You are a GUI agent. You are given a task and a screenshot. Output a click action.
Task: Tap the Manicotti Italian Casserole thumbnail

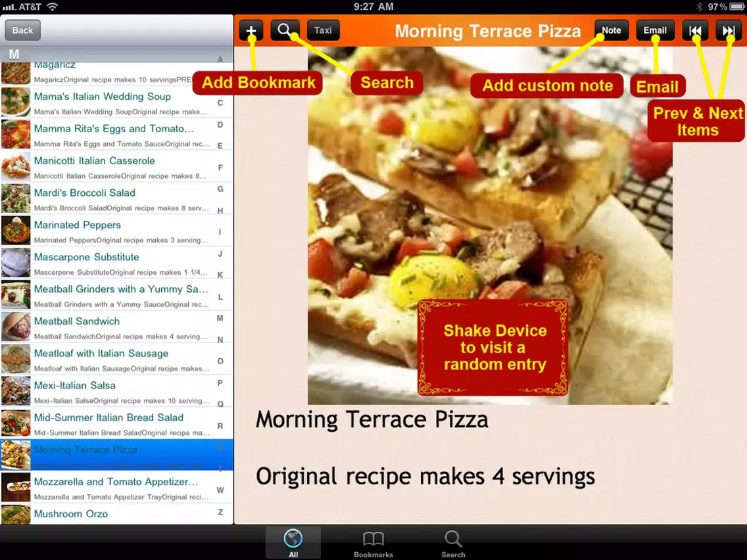click(16, 167)
